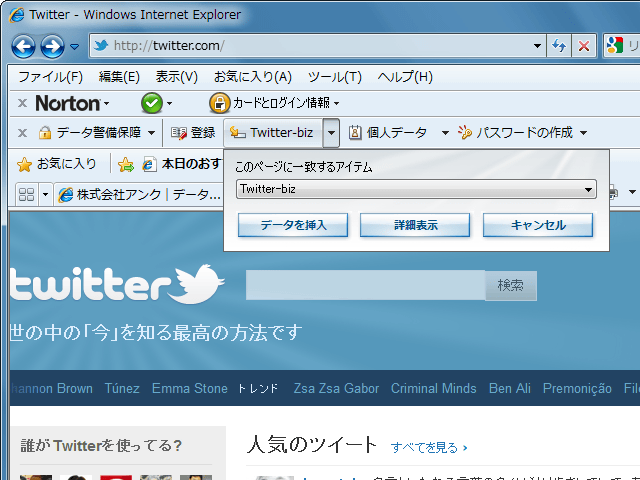Click the green Norton safe-site checkmark icon
Image resolution: width=640 pixels, height=480 pixels.
point(152,103)
